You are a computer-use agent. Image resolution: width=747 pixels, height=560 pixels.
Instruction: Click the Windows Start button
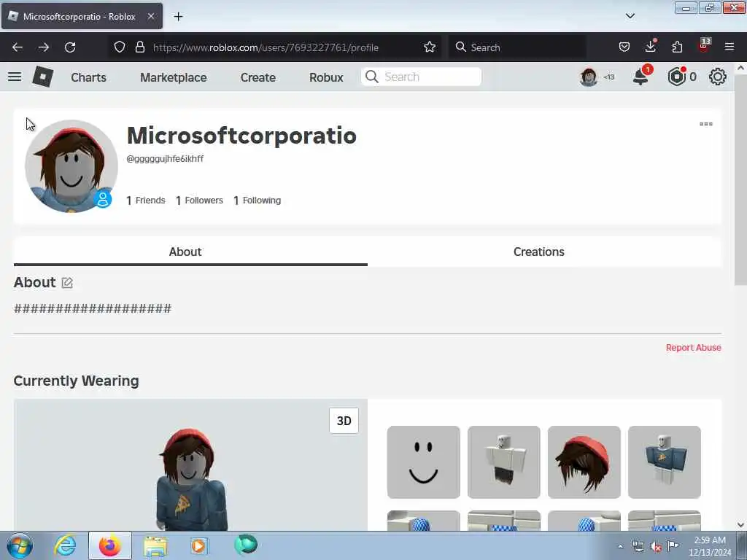point(20,545)
